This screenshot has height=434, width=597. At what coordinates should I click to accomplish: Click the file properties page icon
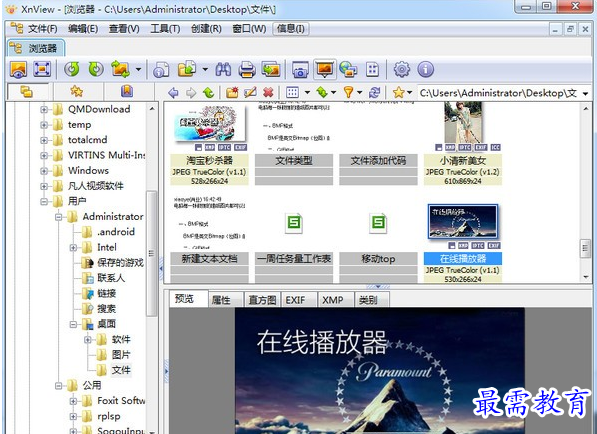(x=161, y=70)
